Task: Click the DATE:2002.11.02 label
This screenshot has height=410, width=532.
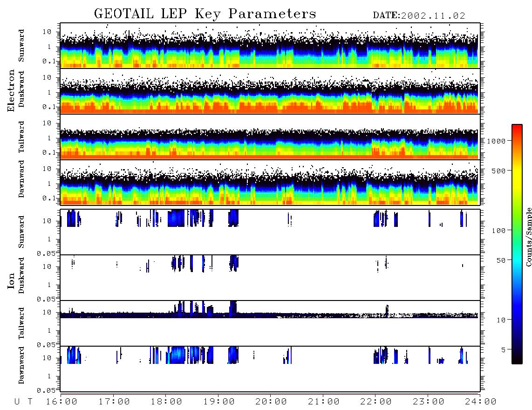Action: (419, 16)
